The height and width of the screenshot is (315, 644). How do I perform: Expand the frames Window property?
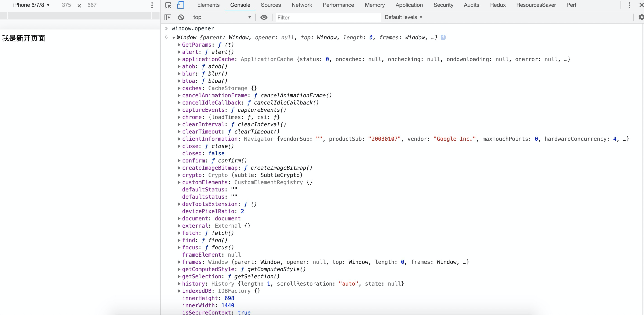(x=179, y=262)
